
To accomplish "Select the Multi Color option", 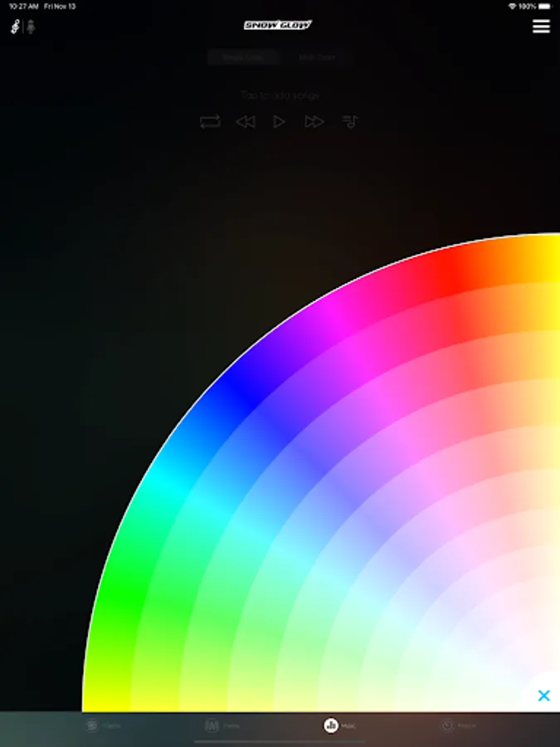I will click(317, 57).
